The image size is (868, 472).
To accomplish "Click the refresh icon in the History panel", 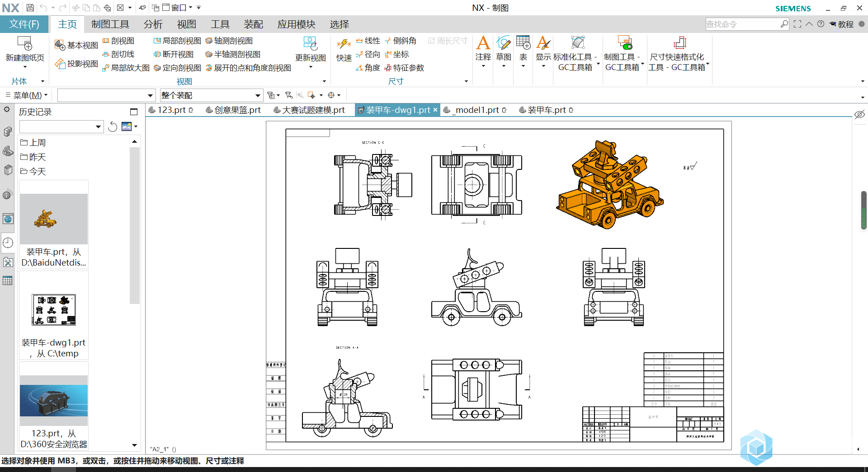I will point(113,127).
